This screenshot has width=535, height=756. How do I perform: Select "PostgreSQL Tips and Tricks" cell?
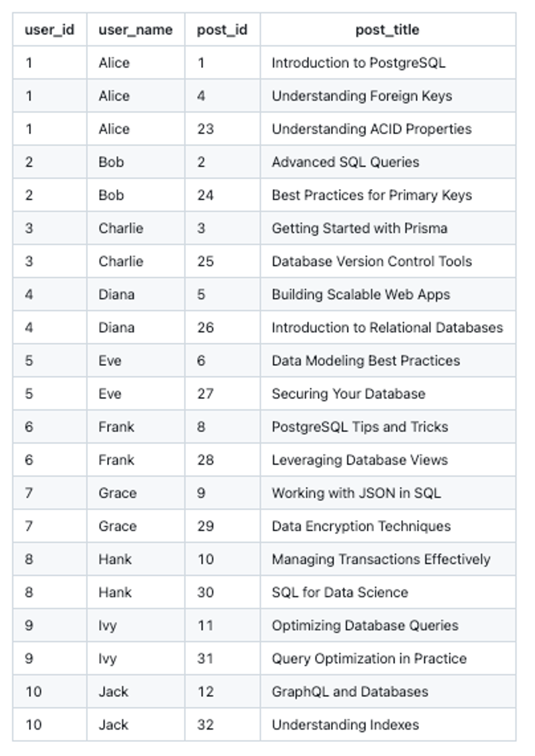point(360,427)
